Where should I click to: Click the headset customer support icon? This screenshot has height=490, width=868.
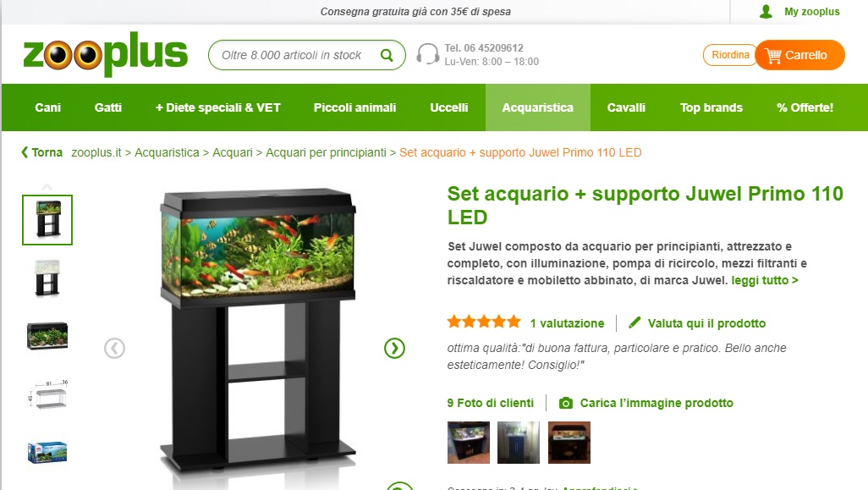point(427,54)
